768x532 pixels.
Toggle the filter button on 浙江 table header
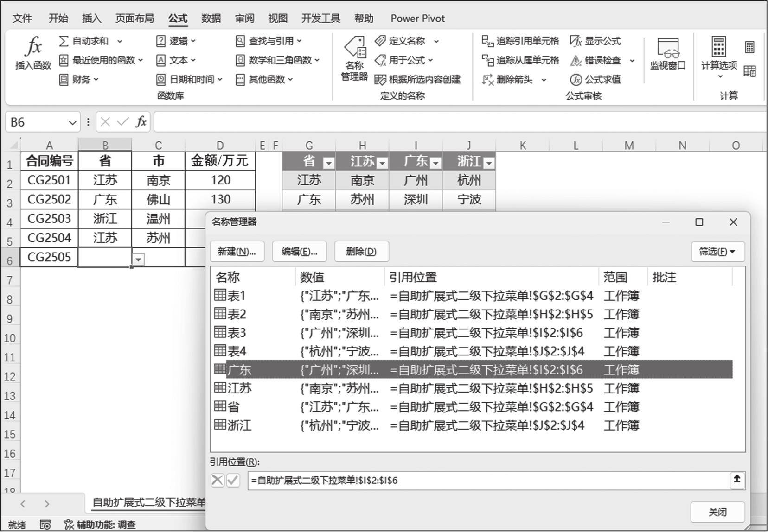(x=489, y=163)
